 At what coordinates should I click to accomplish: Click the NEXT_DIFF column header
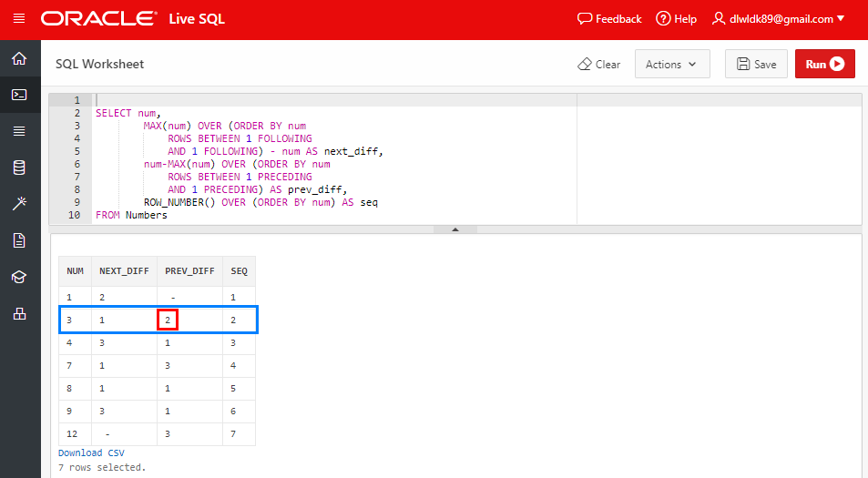[124, 271]
